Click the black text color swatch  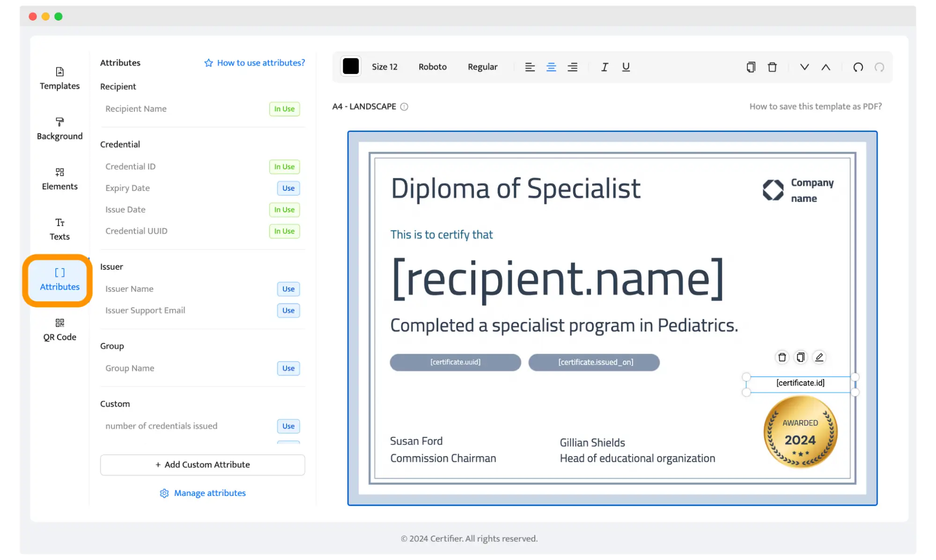351,66
